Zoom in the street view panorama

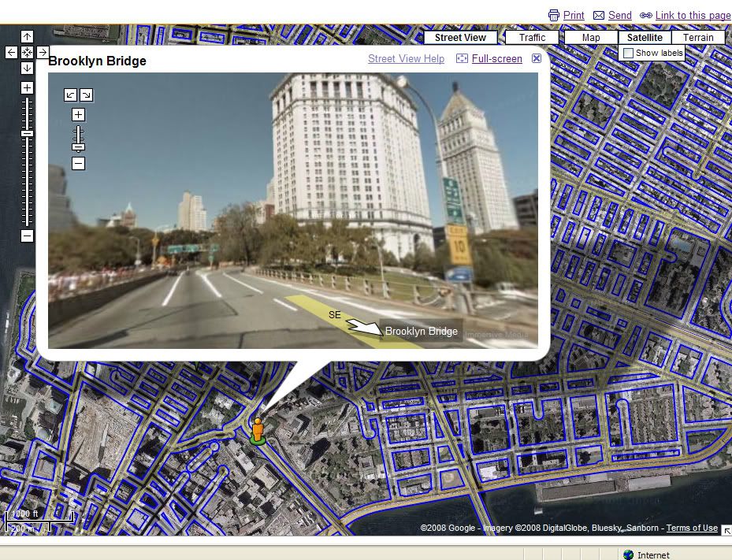(79, 115)
